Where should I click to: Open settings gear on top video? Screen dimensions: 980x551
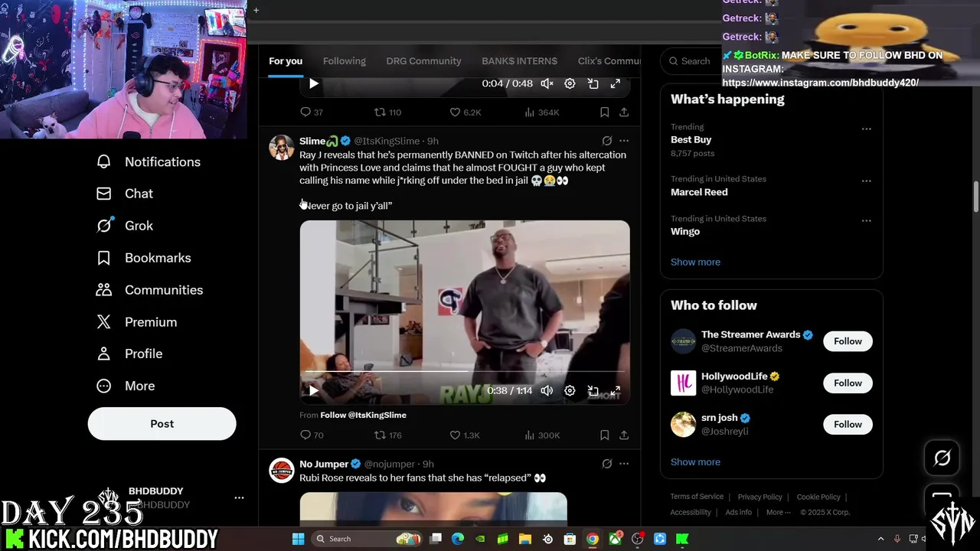pyautogui.click(x=570, y=83)
